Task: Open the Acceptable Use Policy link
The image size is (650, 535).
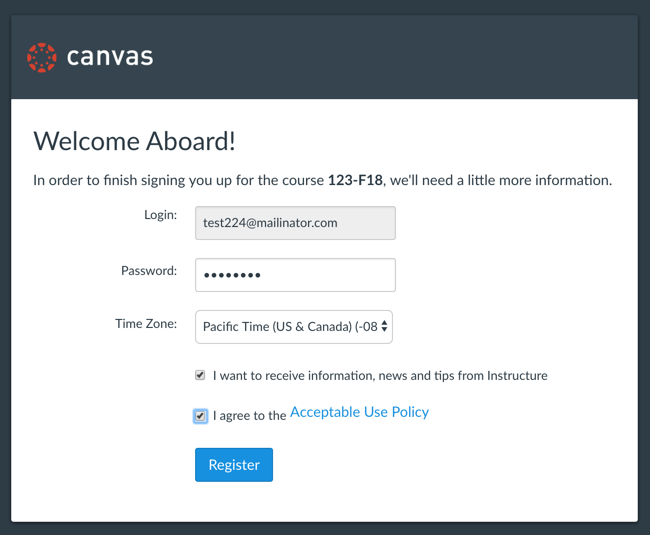Action: tap(359, 412)
